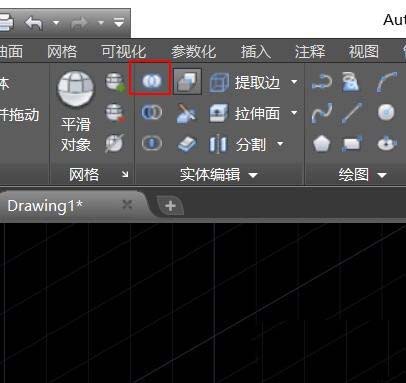Open 网格 panel dialog launcher arrow
The image size is (406, 383).
click(x=125, y=174)
